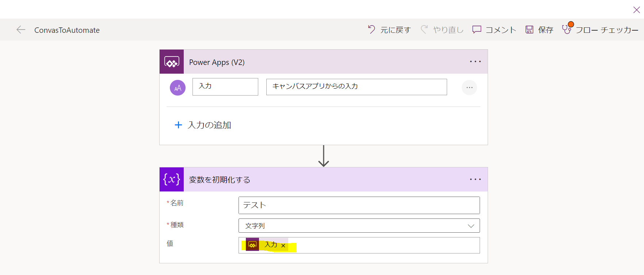644x275 pixels.
Task: Click the text input type AA icon
Action: (178, 88)
